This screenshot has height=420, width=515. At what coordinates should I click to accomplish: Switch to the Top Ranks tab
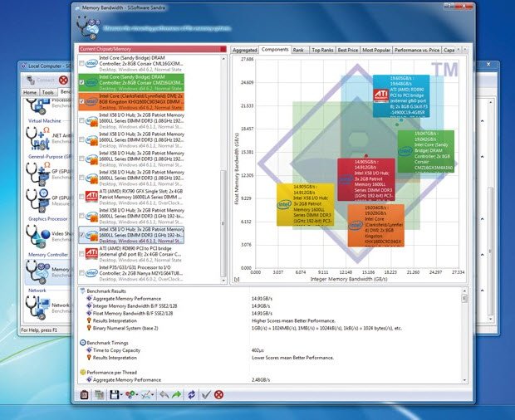pos(321,50)
